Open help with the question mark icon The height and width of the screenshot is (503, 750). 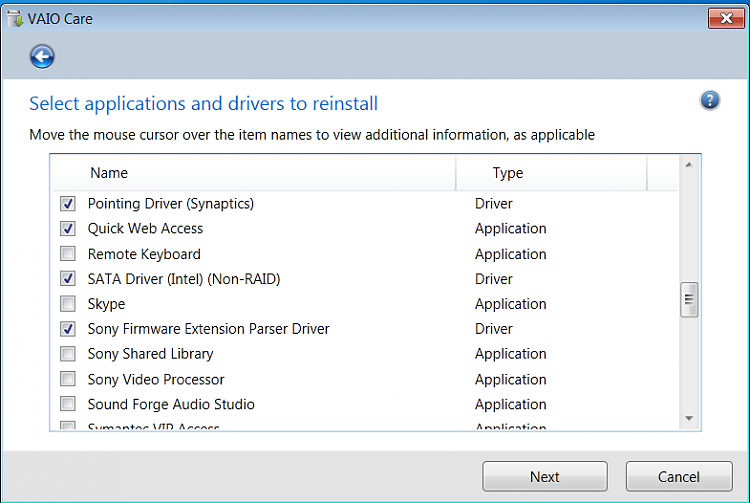710,100
